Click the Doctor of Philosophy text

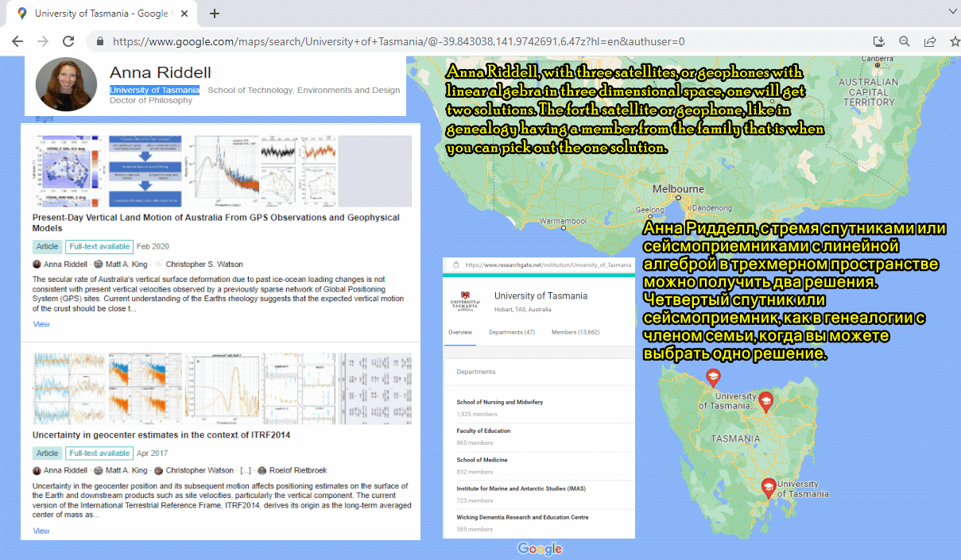(x=151, y=100)
